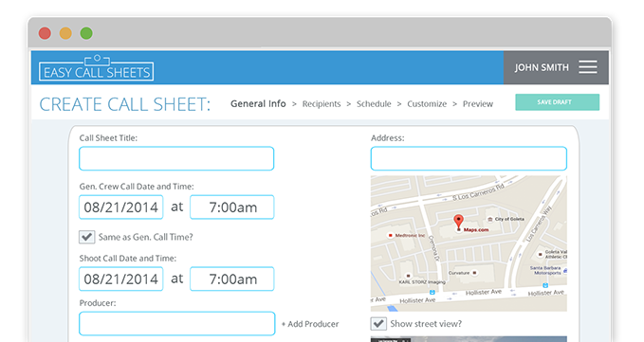Toggle the Show street view checkbox

pos(378,324)
